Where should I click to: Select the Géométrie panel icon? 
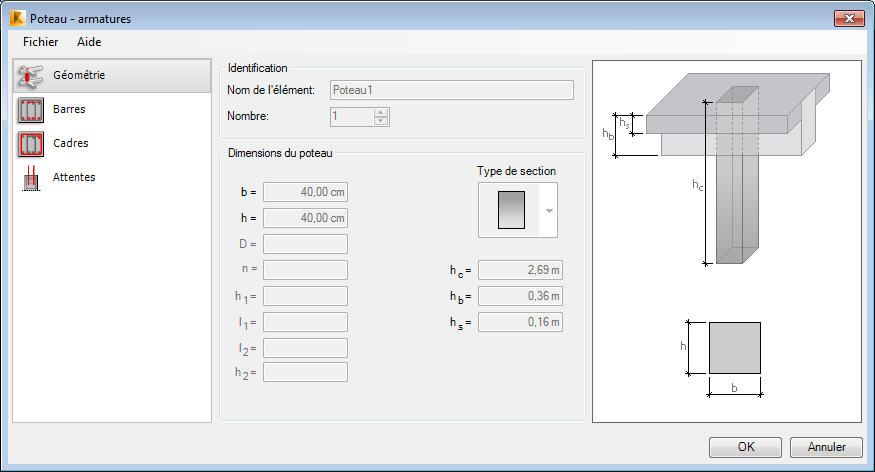[30, 76]
